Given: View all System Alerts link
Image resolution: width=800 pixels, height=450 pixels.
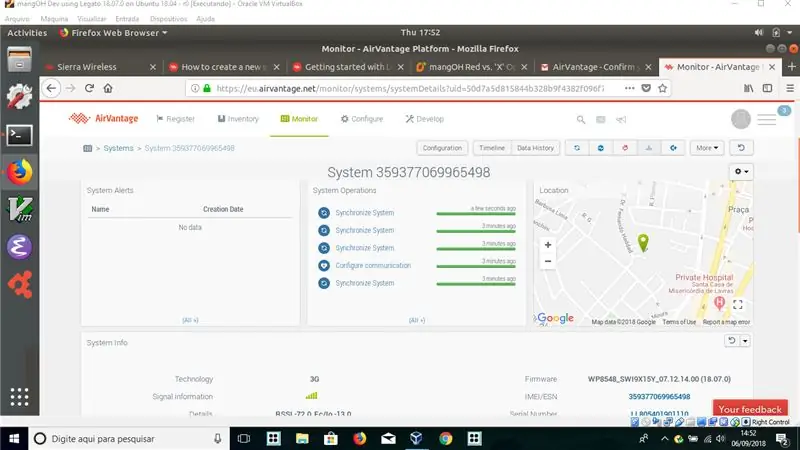Looking at the screenshot, I should (190, 320).
